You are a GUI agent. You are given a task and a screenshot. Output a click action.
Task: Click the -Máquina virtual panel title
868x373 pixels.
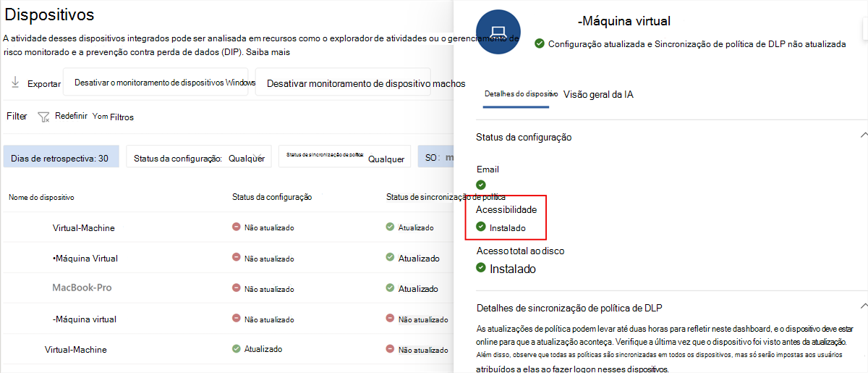(624, 21)
